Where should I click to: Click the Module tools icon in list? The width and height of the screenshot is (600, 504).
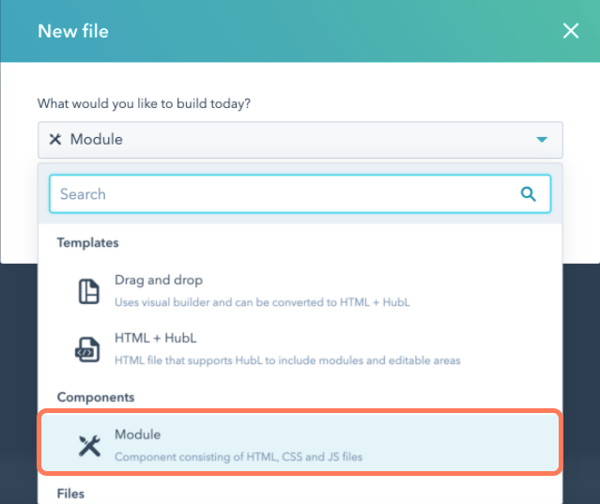coord(90,445)
